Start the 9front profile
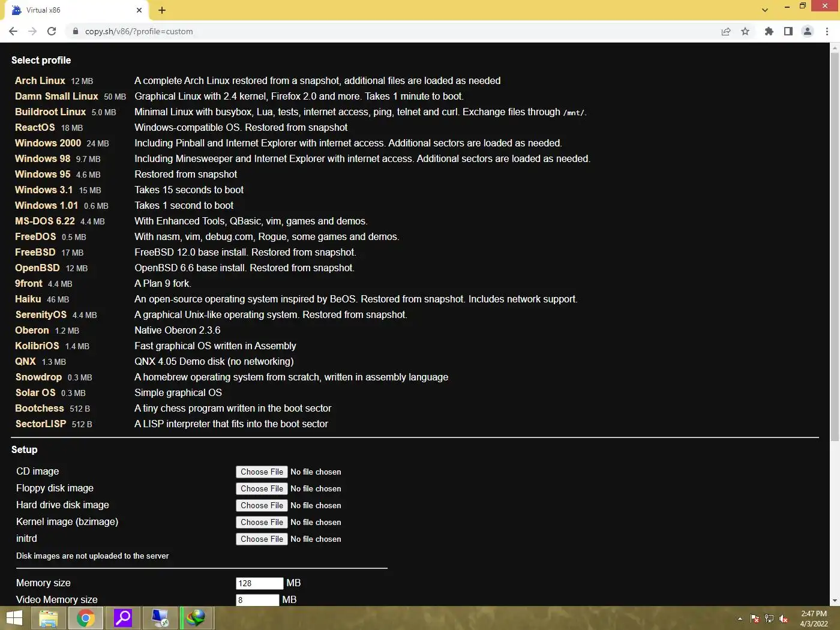Viewport: 840px width, 630px height. [x=29, y=283]
